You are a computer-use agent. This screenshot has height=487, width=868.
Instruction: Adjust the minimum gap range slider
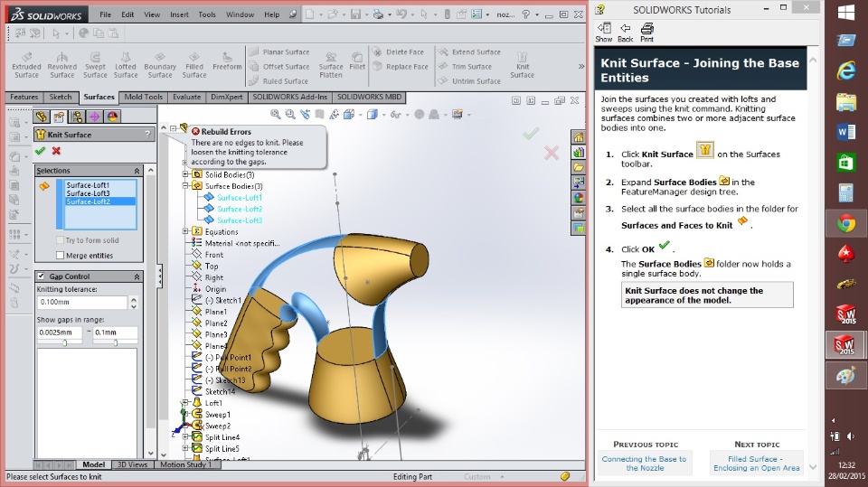point(65,342)
